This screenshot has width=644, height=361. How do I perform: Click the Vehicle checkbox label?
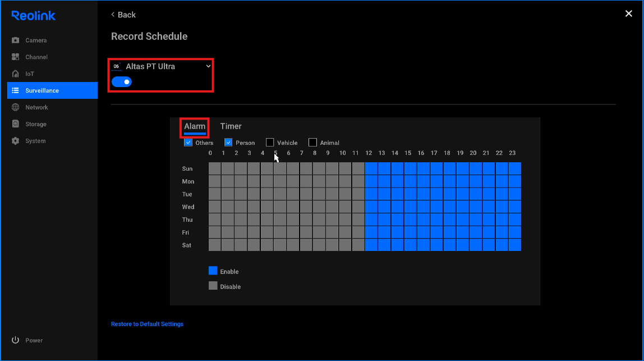[x=287, y=143]
